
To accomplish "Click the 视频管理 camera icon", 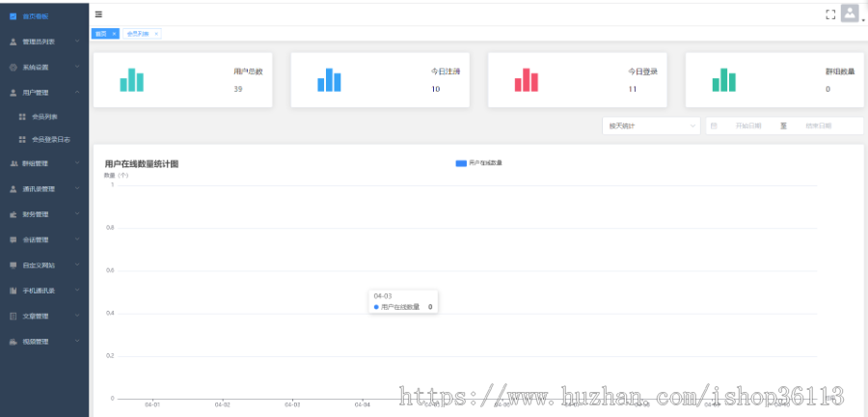I will coord(14,342).
